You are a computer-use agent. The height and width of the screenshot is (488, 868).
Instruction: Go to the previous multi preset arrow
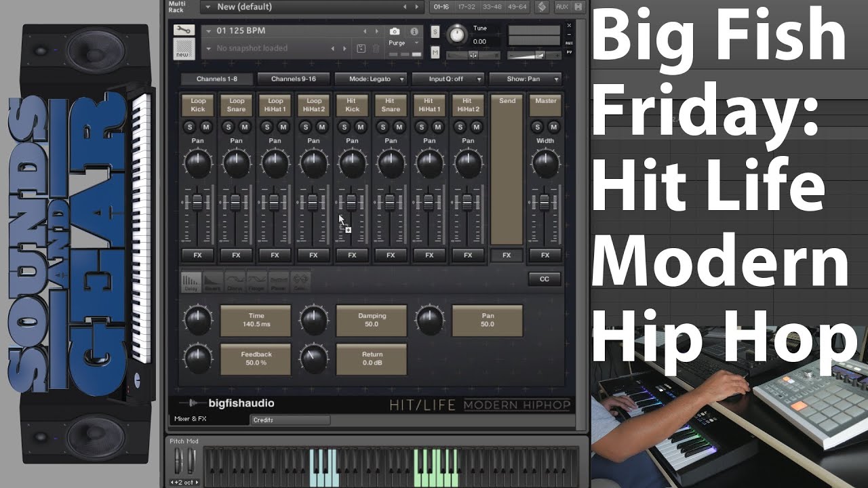[x=406, y=7]
